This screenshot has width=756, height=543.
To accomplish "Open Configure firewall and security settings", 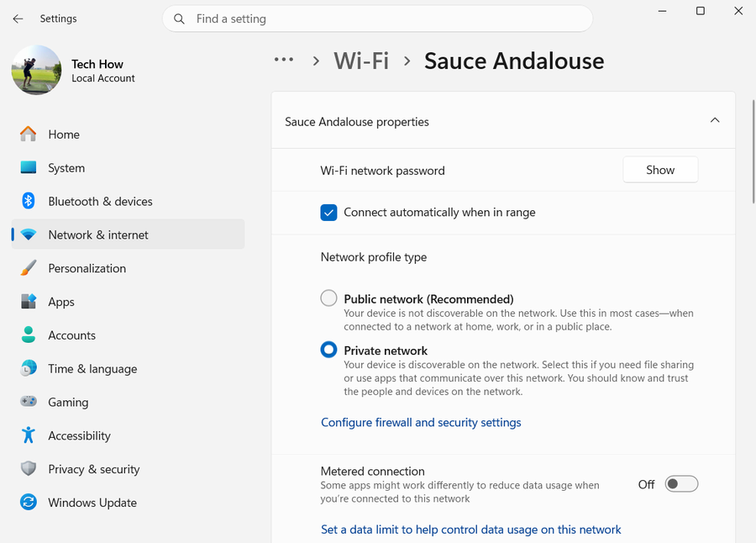I will point(421,422).
